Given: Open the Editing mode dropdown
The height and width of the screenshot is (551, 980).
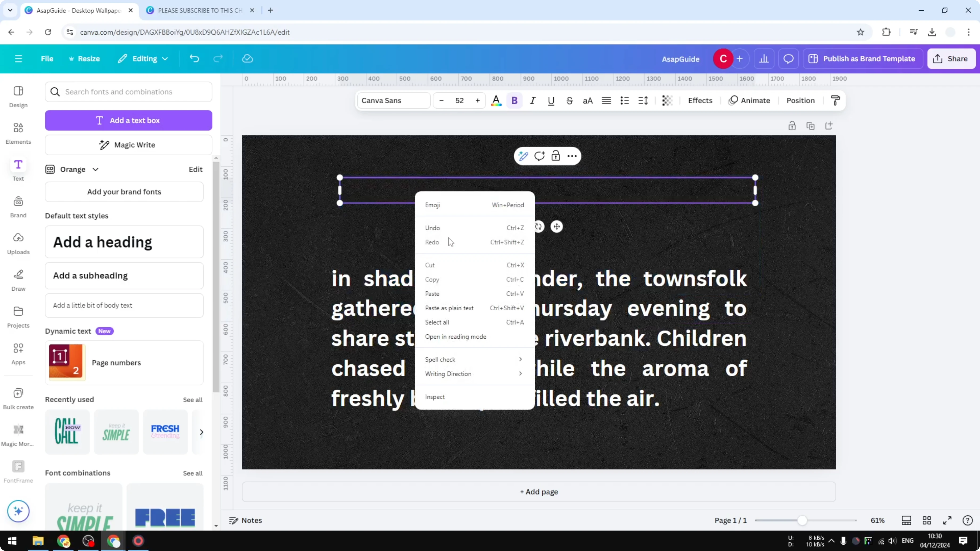Looking at the screenshot, I should tap(143, 59).
